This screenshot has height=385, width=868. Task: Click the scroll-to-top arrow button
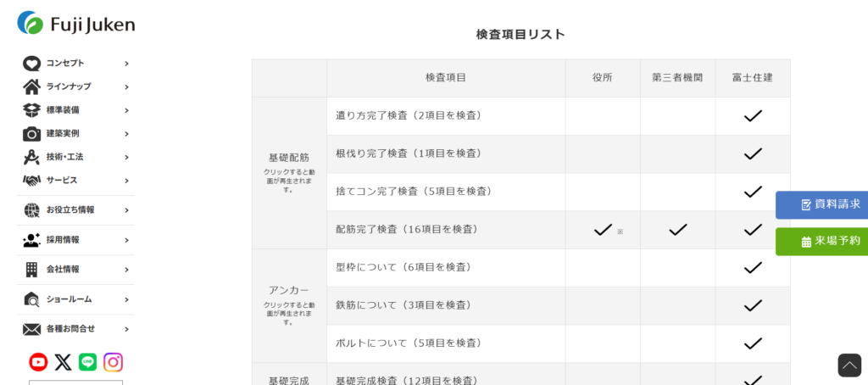click(849, 365)
